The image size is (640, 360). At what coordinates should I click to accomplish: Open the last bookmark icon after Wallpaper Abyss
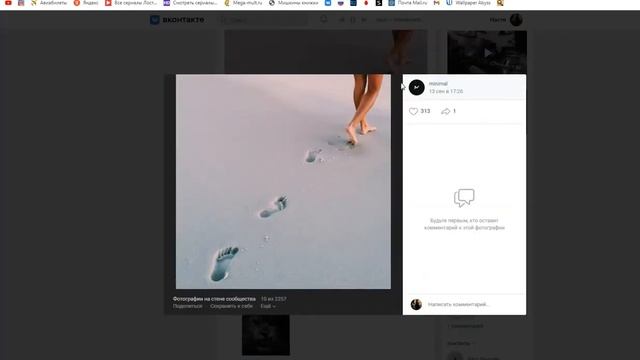tap(500, 3)
